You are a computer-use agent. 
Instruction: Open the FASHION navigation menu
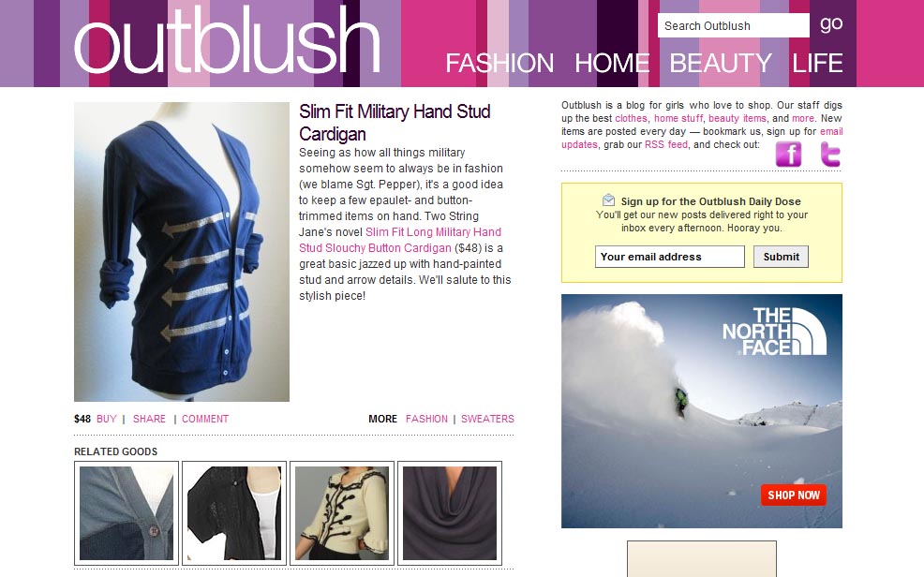499,63
